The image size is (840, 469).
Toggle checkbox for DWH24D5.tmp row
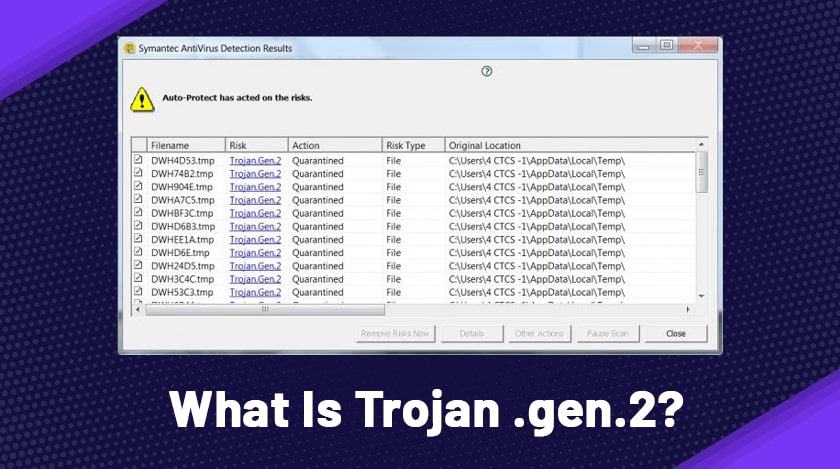point(138,265)
